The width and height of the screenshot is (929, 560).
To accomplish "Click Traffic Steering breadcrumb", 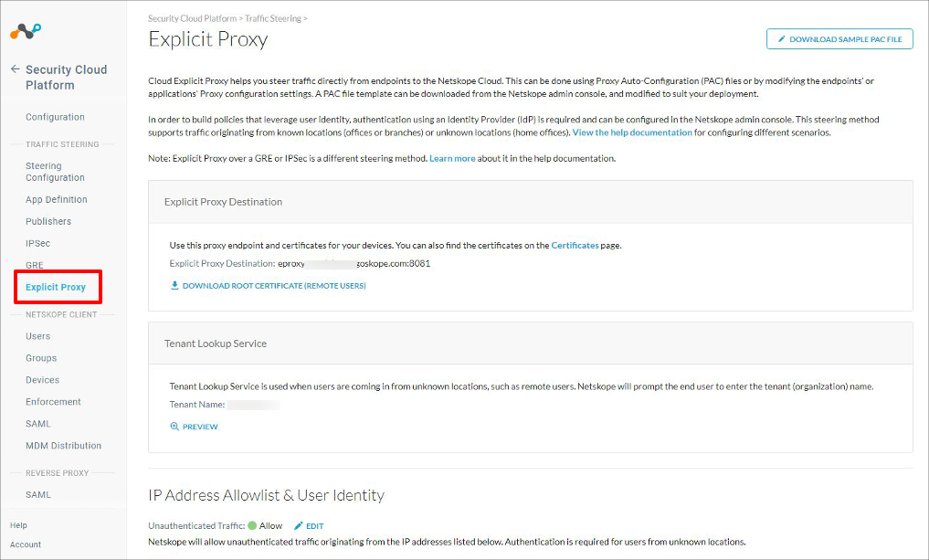I will pyautogui.click(x=273, y=19).
